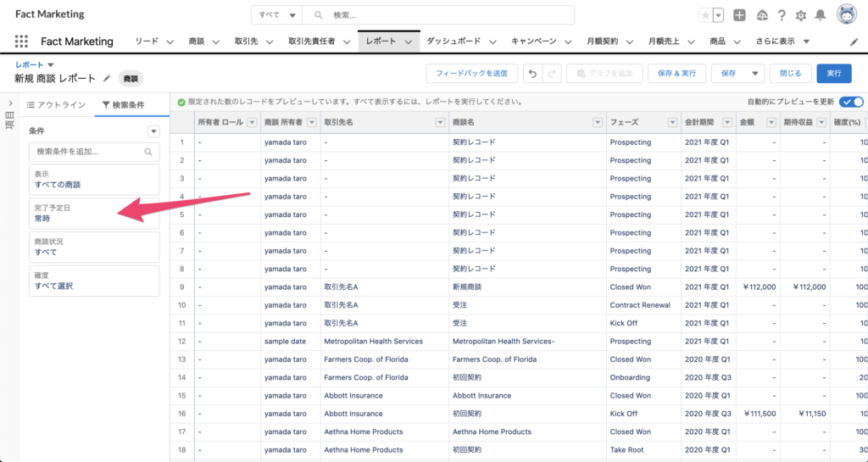Open the 条件 filter options dropdown
The height and width of the screenshot is (462, 868).
pyautogui.click(x=153, y=131)
